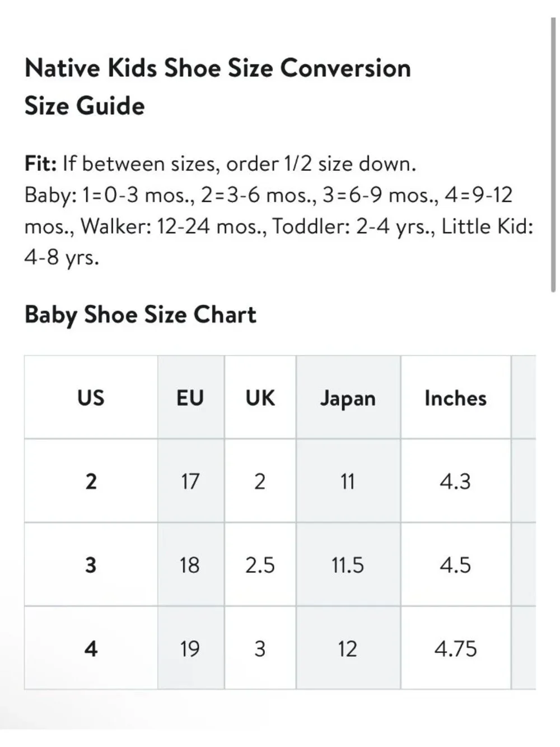Click the vertical scrollbar on the right edge

pos(553,155)
